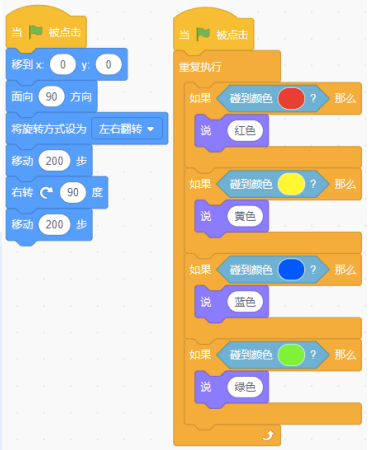Edit the 90 direction field in 面向 block
This screenshot has height=450, width=370.
[x=51, y=97]
